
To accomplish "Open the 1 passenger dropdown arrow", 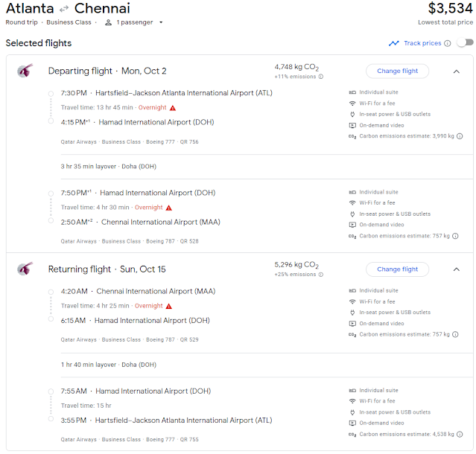I will 161,22.
